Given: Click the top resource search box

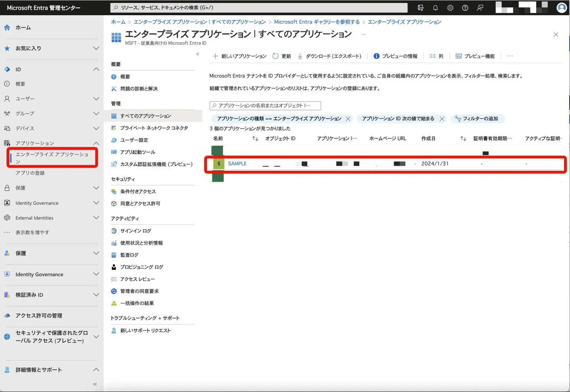Looking at the screenshot, I should pyautogui.click(x=259, y=8).
